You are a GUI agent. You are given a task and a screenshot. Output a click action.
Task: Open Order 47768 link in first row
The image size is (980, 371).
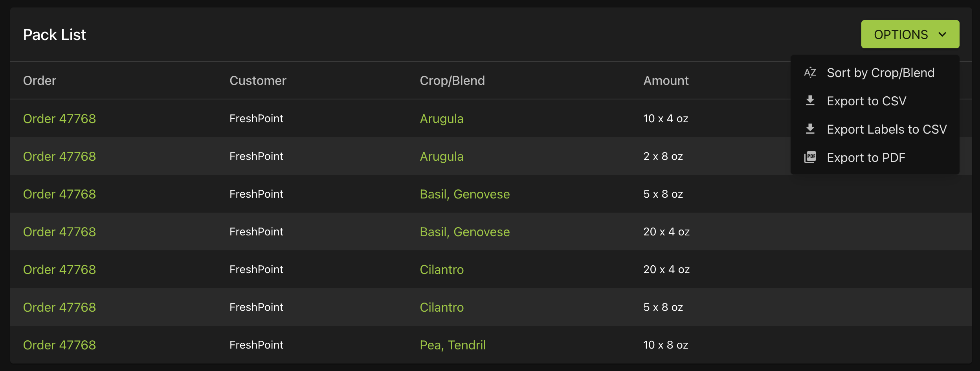pos(59,119)
